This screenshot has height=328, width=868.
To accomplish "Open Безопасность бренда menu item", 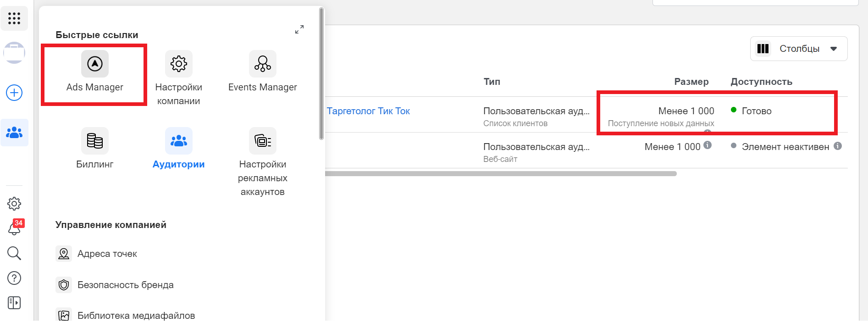I will (125, 285).
